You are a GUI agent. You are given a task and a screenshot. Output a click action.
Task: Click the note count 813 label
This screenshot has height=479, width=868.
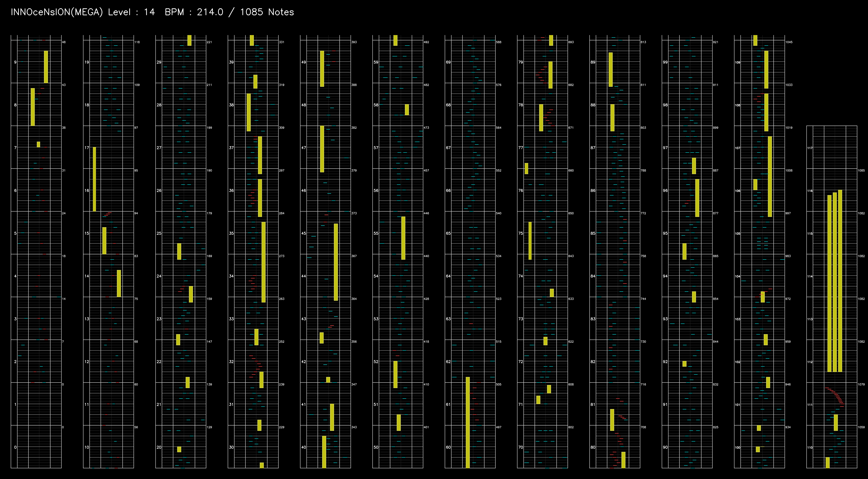click(644, 42)
